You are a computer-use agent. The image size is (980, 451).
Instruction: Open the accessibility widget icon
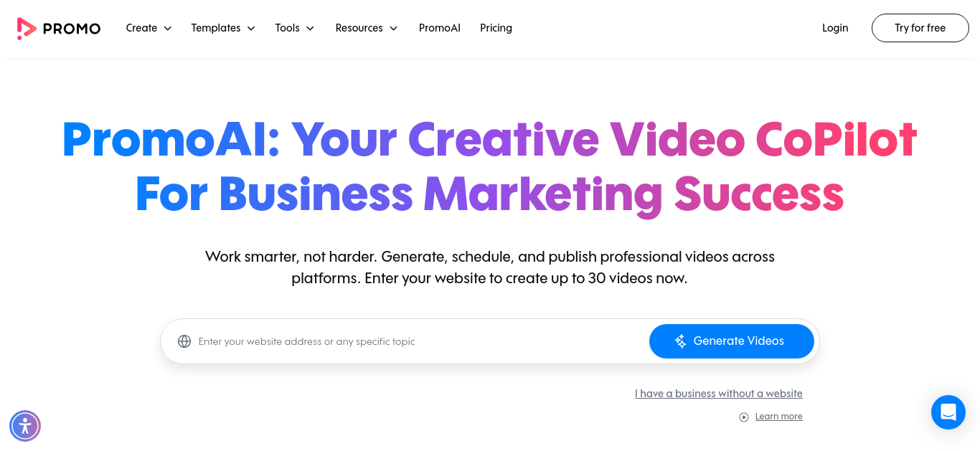25,426
